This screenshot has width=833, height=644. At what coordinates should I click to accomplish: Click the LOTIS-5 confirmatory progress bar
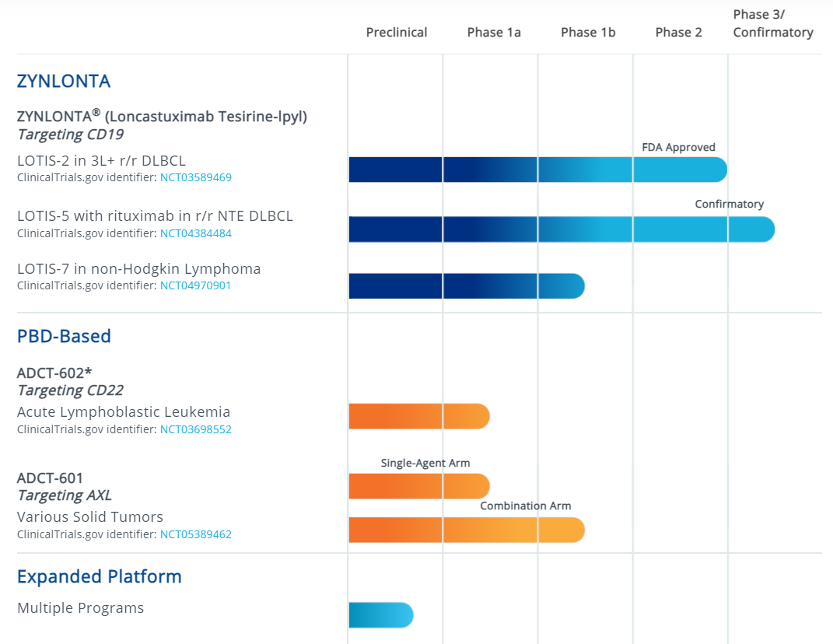point(560,229)
